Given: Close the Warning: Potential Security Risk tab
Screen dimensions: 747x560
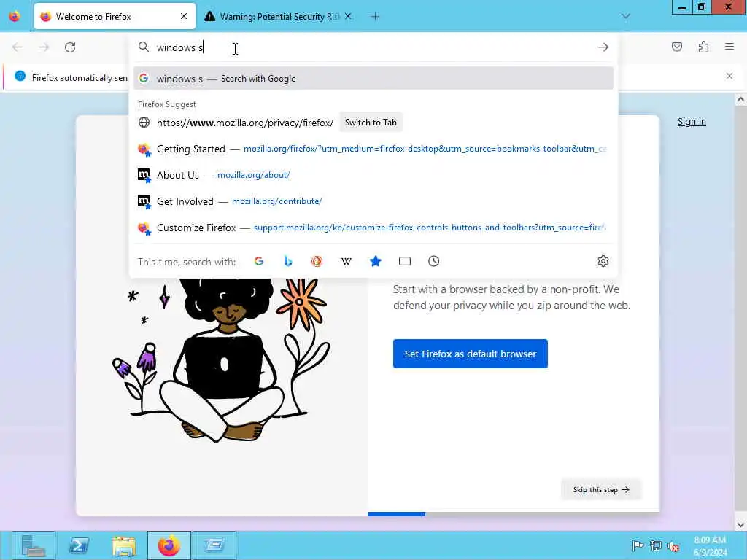Looking at the screenshot, I should pos(348,16).
